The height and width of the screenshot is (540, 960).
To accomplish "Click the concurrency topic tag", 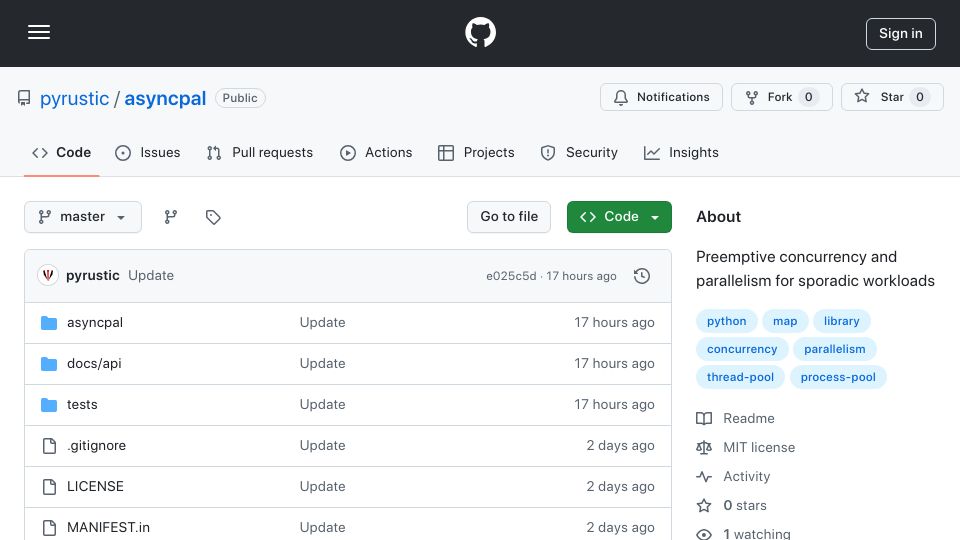I will (x=742, y=349).
